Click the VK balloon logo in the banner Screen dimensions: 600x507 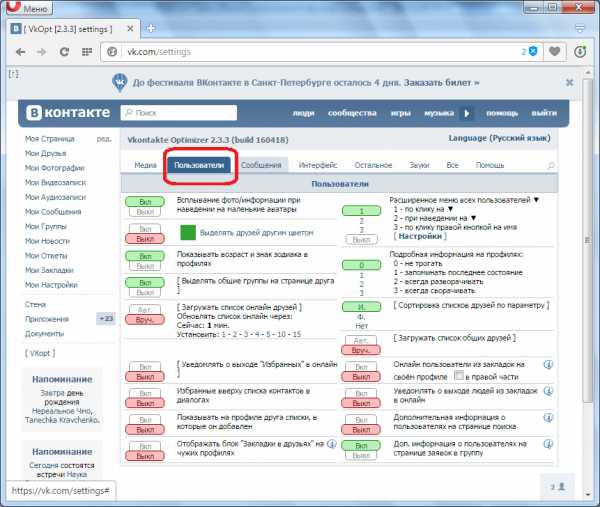click(x=120, y=83)
